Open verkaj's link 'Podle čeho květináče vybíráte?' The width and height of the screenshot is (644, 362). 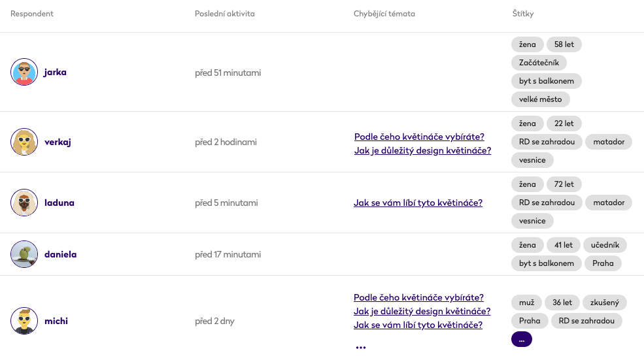click(x=419, y=137)
